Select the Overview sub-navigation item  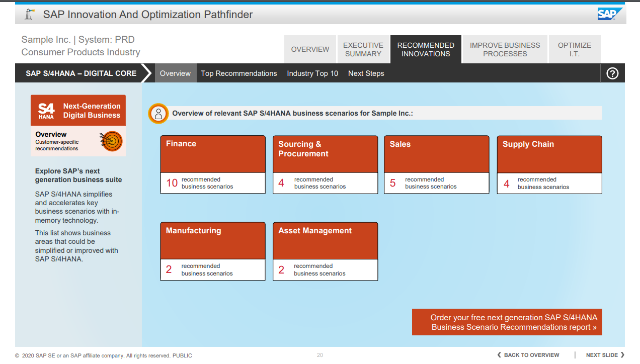tap(175, 73)
